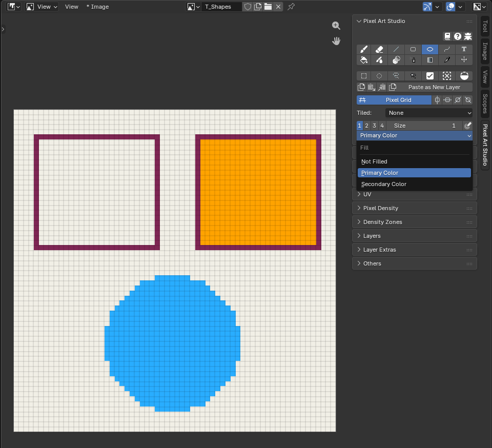492x448 pixels.
Task: Click the paste clipboard icon
Action: [x=372, y=87]
